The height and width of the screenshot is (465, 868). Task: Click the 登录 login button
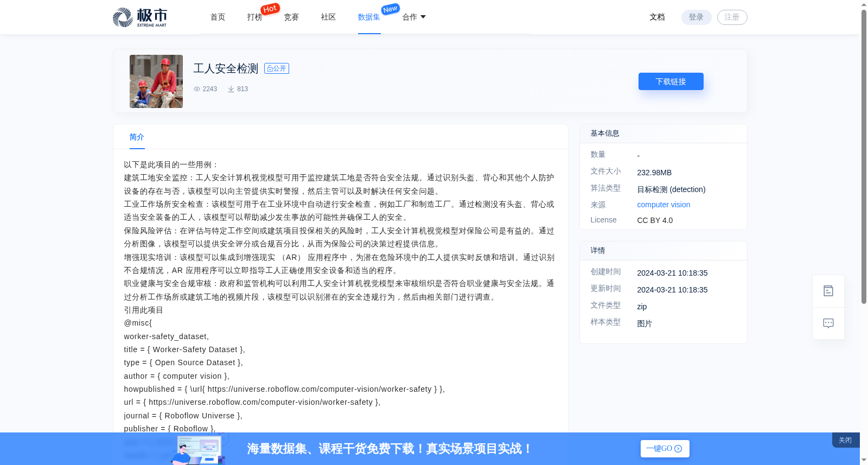[696, 17]
